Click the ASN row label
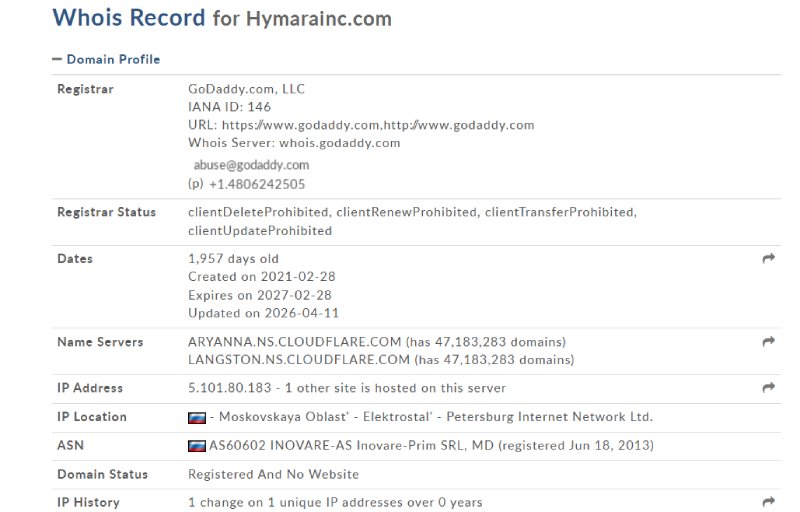 70,445
